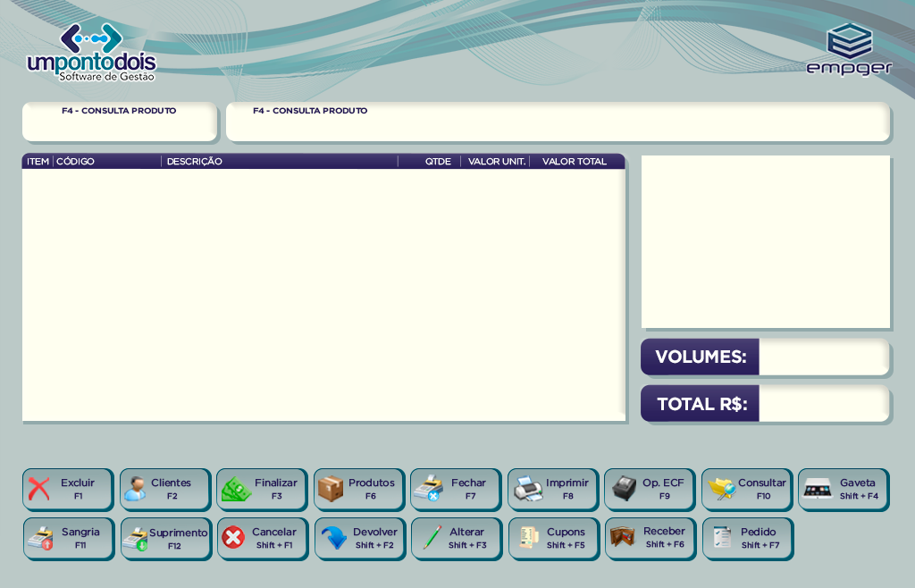Click the blue arrow Devolver icon
Screen dimensions: 915x588
[x=334, y=538]
